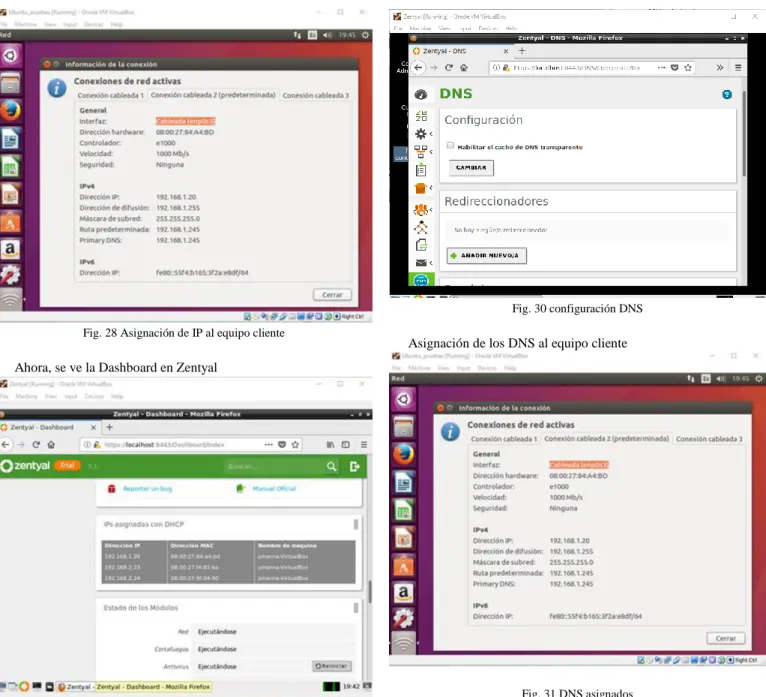Go home in the Zentyal DNS Firefox window
Image resolution: width=766 pixels, height=697 pixels.
point(464,67)
